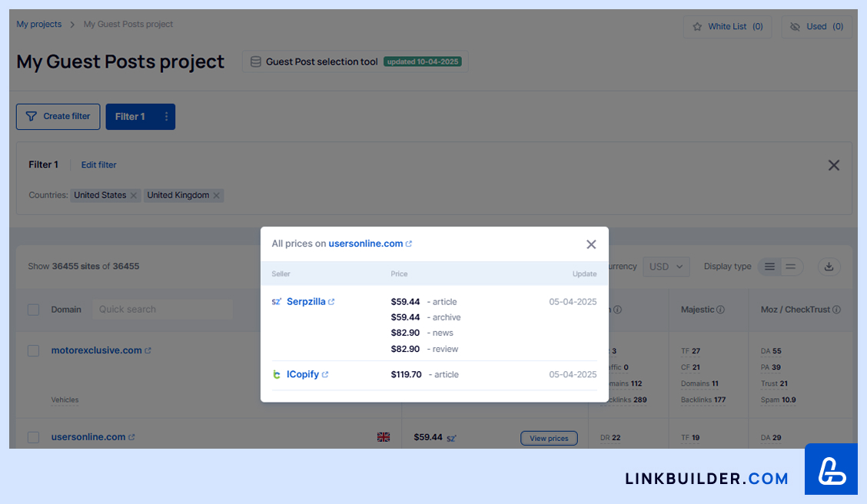This screenshot has height=504, width=867.
Task: Click the Moz / CheckTrust column header
Action: pyautogui.click(x=795, y=310)
